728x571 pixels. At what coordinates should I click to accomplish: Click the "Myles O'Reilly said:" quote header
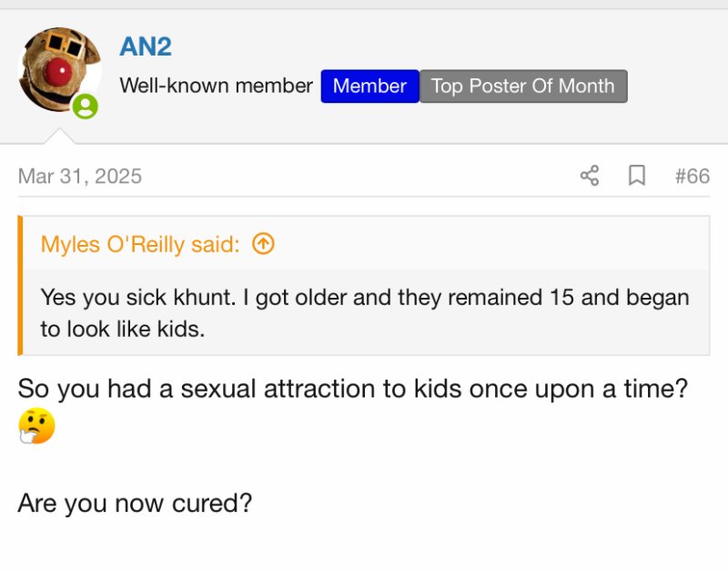pos(140,244)
